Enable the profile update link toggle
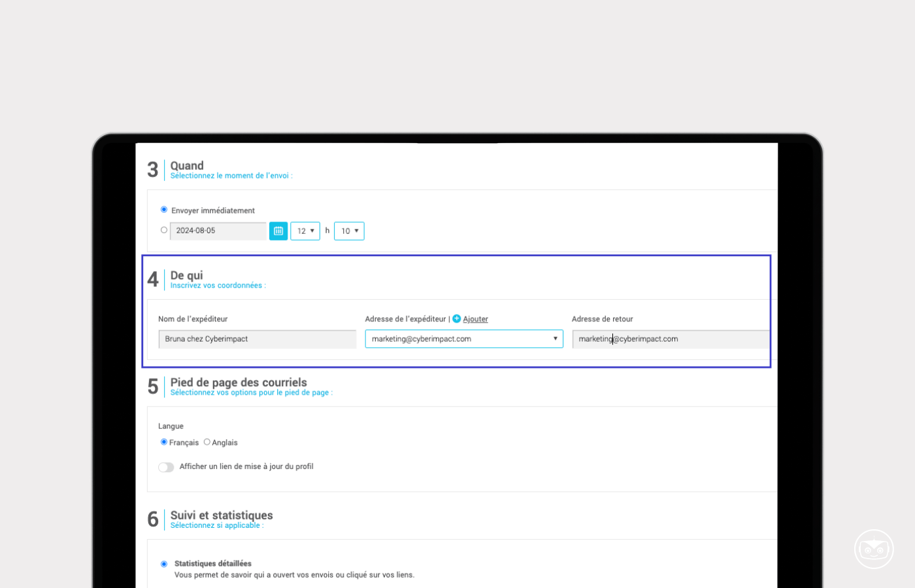The height and width of the screenshot is (588, 915). [166, 467]
